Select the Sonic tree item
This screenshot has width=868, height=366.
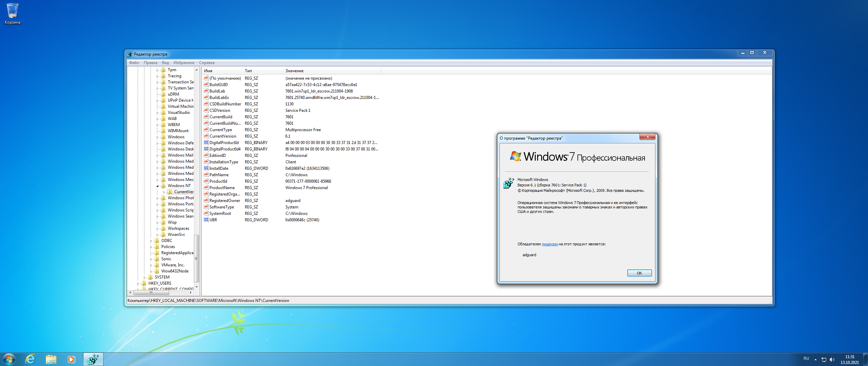[x=166, y=259]
